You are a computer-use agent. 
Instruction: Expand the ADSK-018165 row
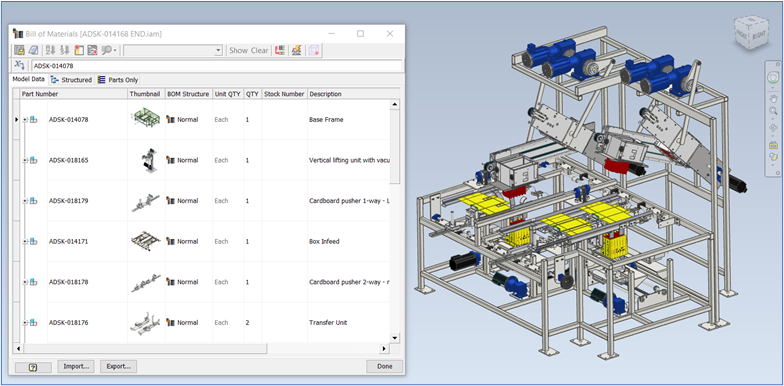(x=25, y=160)
